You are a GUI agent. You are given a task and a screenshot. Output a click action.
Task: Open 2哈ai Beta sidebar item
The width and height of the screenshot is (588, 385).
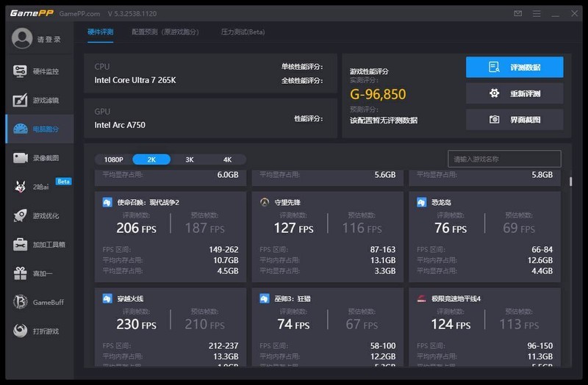[40, 187]
